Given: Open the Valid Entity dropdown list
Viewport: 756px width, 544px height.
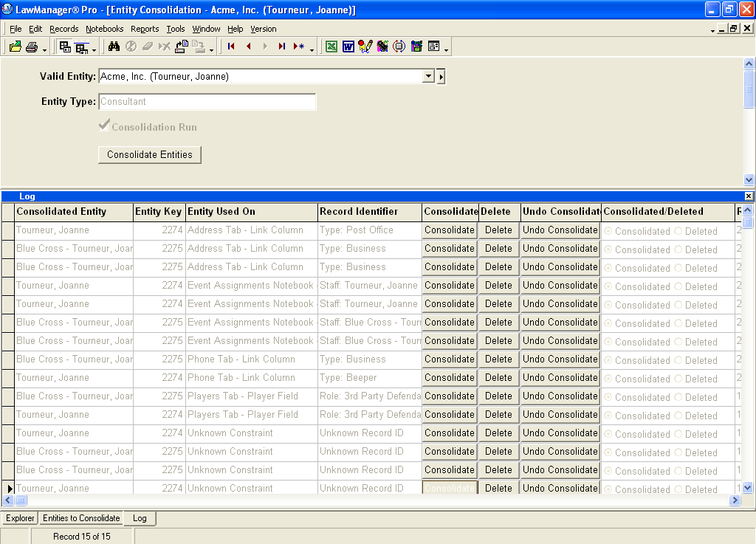Looking at the screenshot, I should click(428, 76).
